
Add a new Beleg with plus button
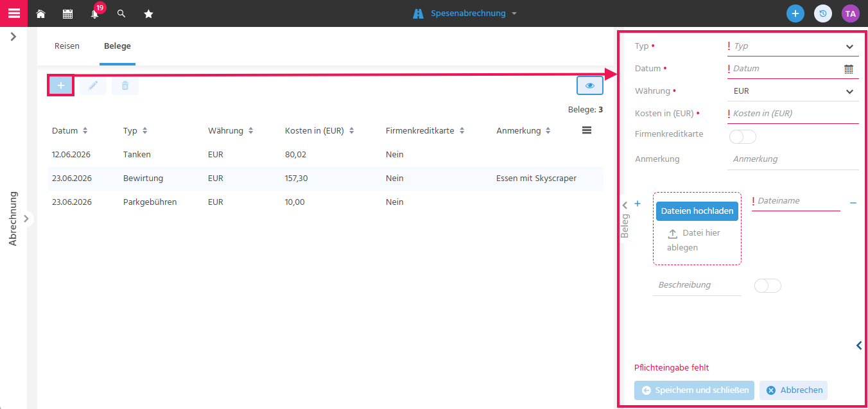point(61,85)
